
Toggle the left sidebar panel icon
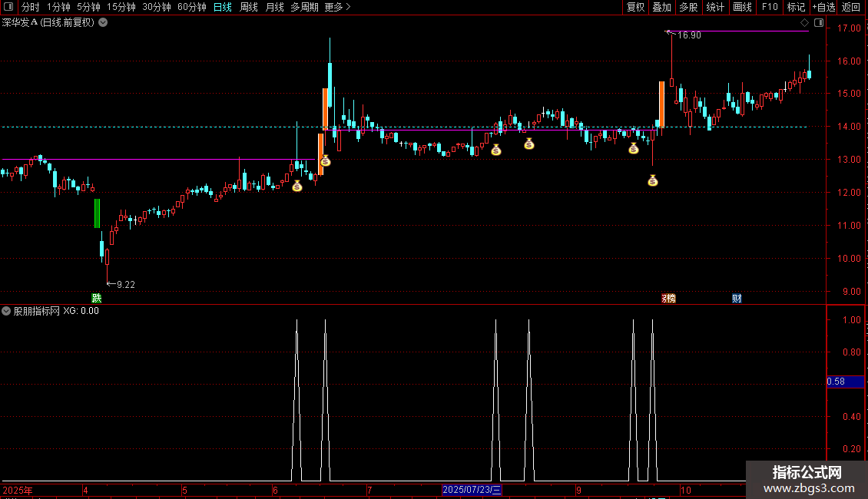tap(8, 7)
